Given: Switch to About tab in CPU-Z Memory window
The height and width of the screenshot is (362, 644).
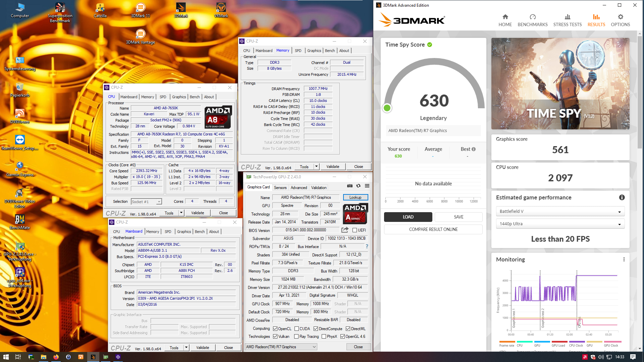Looking at the screenshot, I should pos(344,51).
